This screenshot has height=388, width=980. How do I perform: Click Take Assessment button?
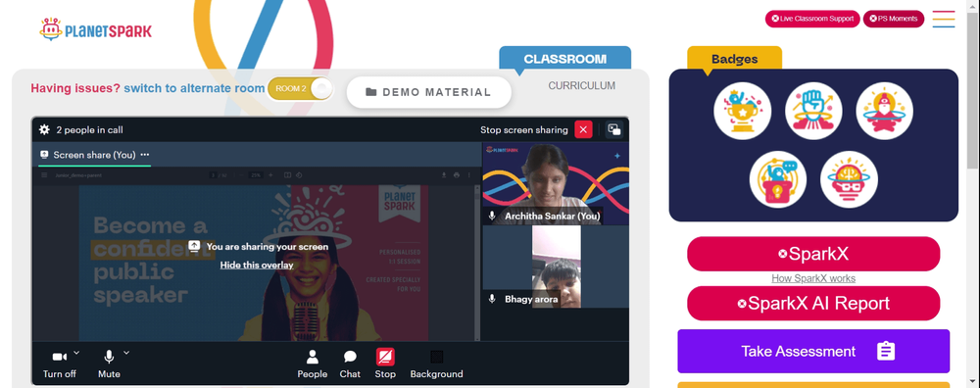click(x=813, y=351)
